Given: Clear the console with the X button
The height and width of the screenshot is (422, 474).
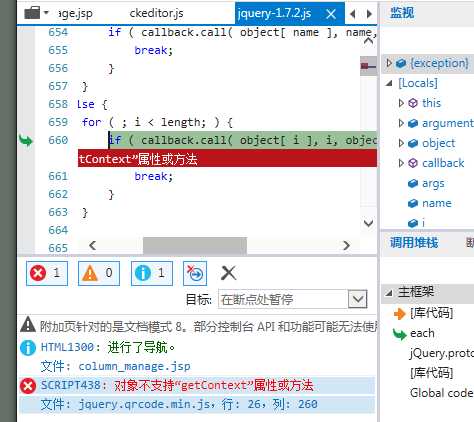Looking at the screenshot, I should (228, 273).
